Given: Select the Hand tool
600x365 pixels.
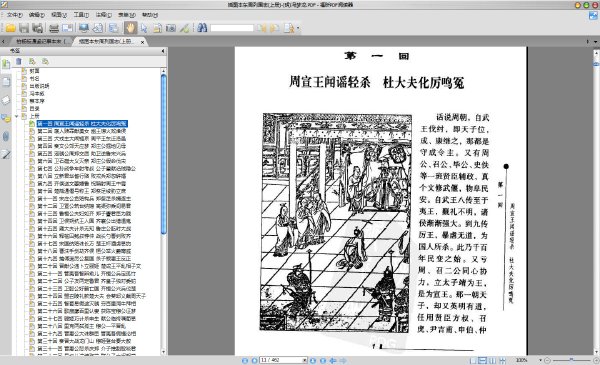Looking at the screenshot, I should click(130, 28).
